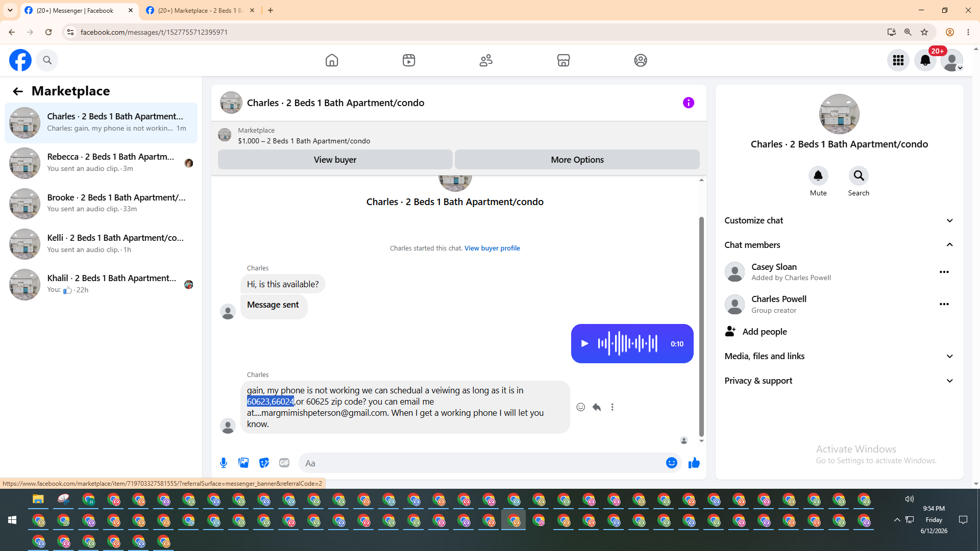Open the Marketplace storefront icon
Screen dimensions: 980x551
coord(563,60)
